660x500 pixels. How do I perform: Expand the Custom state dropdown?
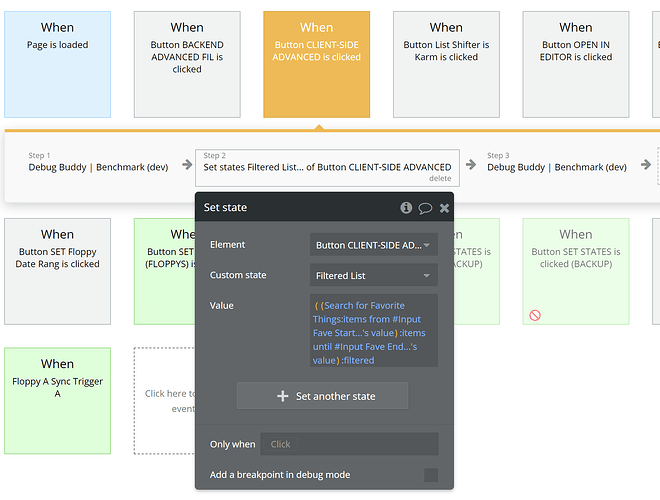[373, 276]
